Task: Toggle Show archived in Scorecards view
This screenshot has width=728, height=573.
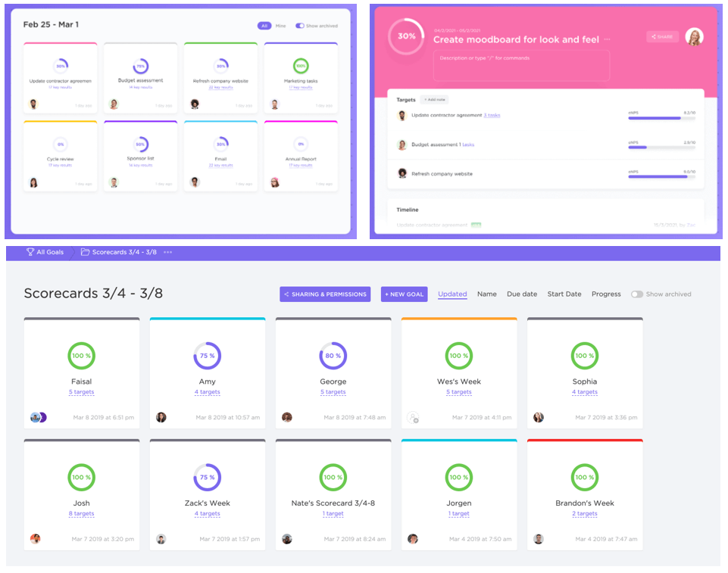Action: (x=637, y=294)
